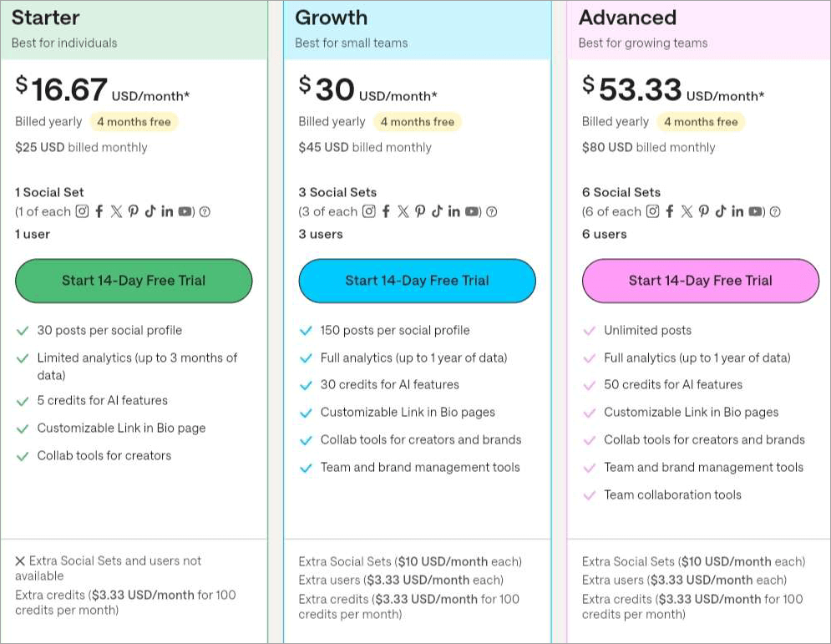Screen dimensions: 831x644
Task: Open Social Sets help icon in Advanced plan
Action: (775, 212)
